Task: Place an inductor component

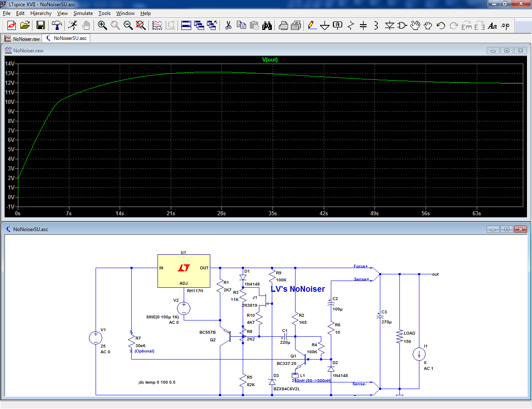Action: [x=376, y=26]
